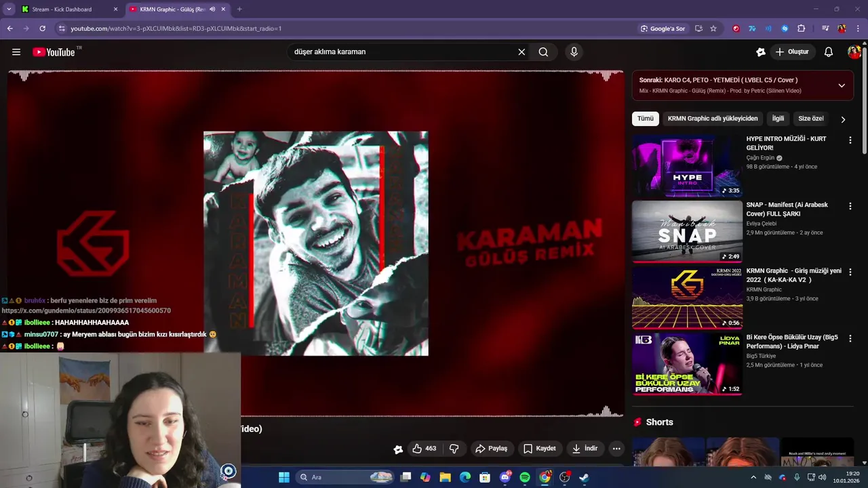Open Discord from the taskbar
This screenshot has height=488, width=868.
505,477
